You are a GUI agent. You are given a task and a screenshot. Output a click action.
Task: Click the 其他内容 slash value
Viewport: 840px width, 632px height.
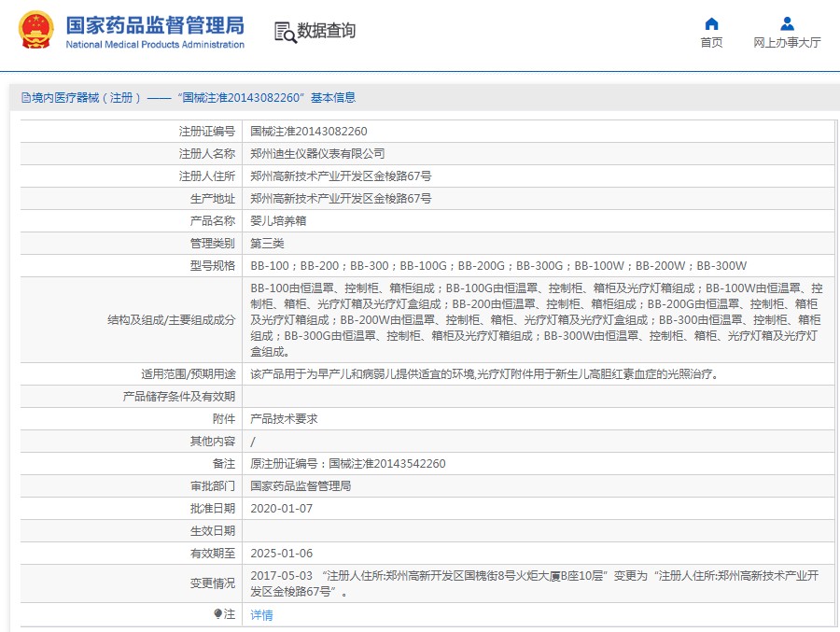pos(253,442)
